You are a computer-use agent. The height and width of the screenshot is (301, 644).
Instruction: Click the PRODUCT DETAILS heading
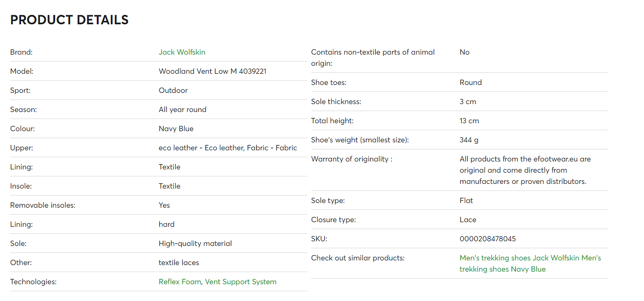tap(69, 20)
